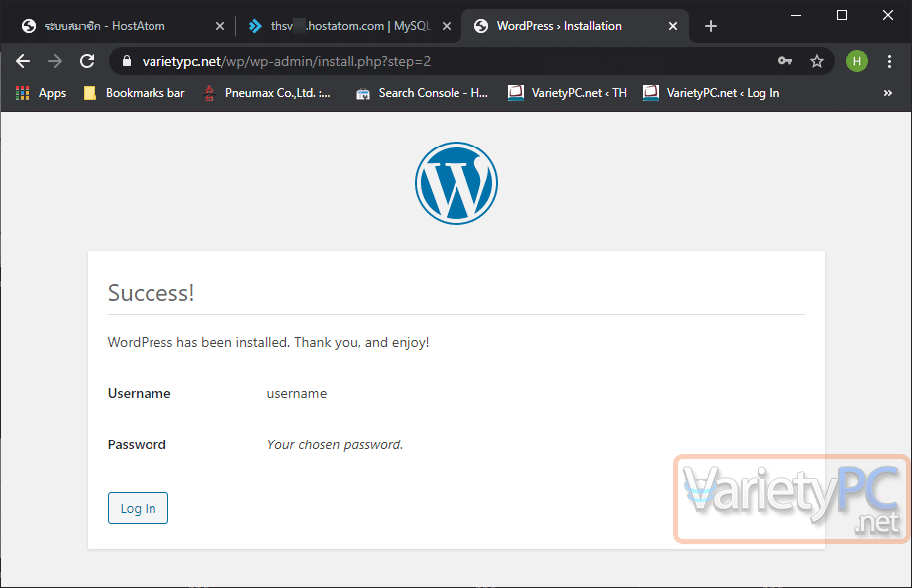912x588 pixels.
Task: Click the address bar URL
Action: (286, 61)
